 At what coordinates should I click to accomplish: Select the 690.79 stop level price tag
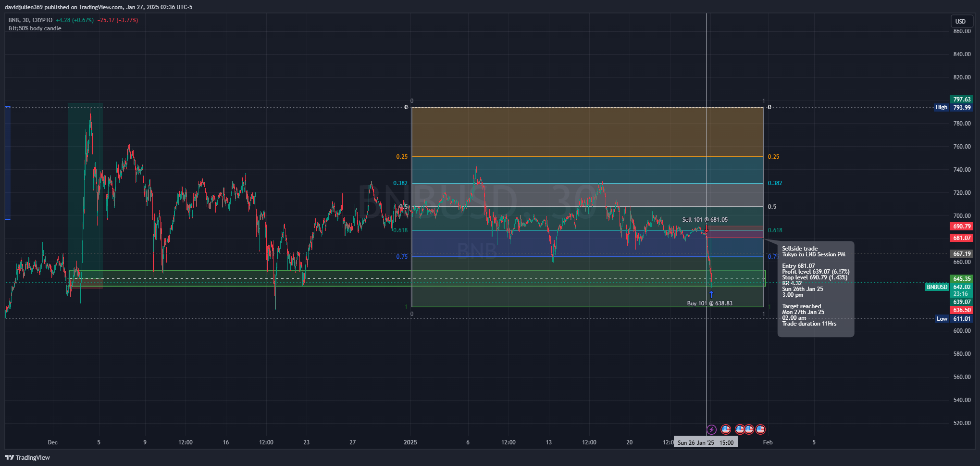click(962, 226)
